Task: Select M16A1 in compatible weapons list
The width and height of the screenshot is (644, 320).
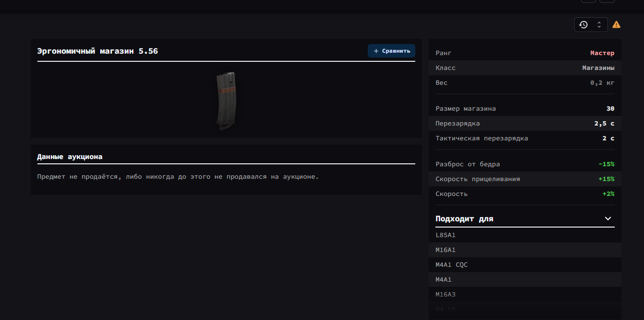Action: tap(445, 250)
